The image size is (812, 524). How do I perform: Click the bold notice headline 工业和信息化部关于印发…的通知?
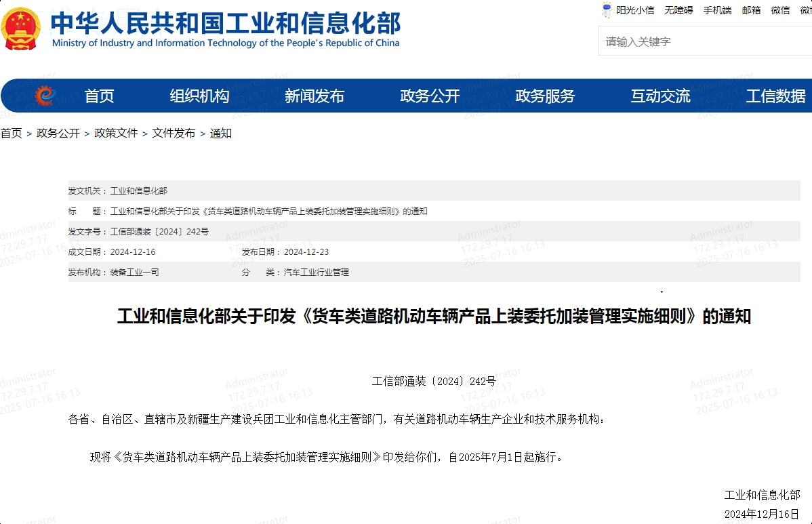(434, 316)
